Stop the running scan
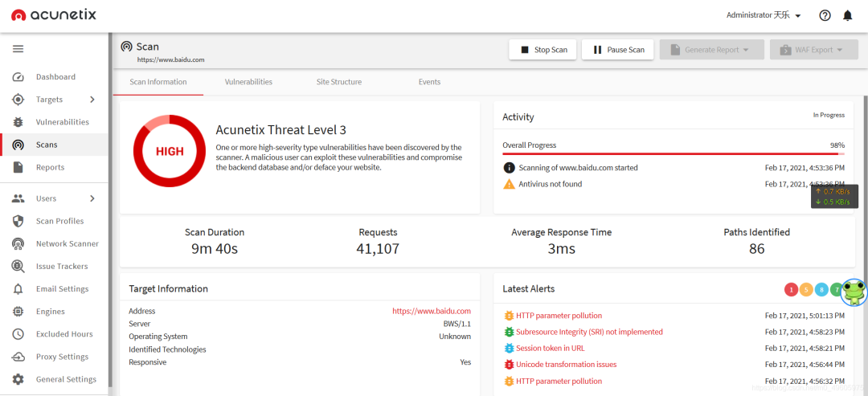This screenshot has height=396, width=868. click(542, 50)
